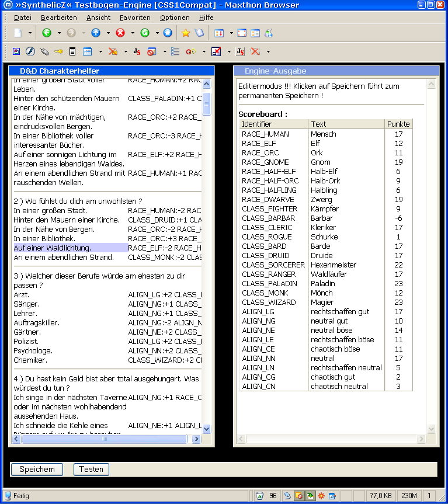Click the red X dotted-box icon
This screenshot has height=504, width=448.
(x=255, y=51)
